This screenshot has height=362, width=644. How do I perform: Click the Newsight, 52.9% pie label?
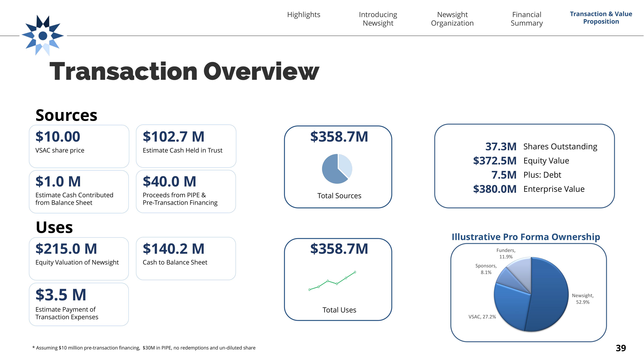tap(583, 299)
